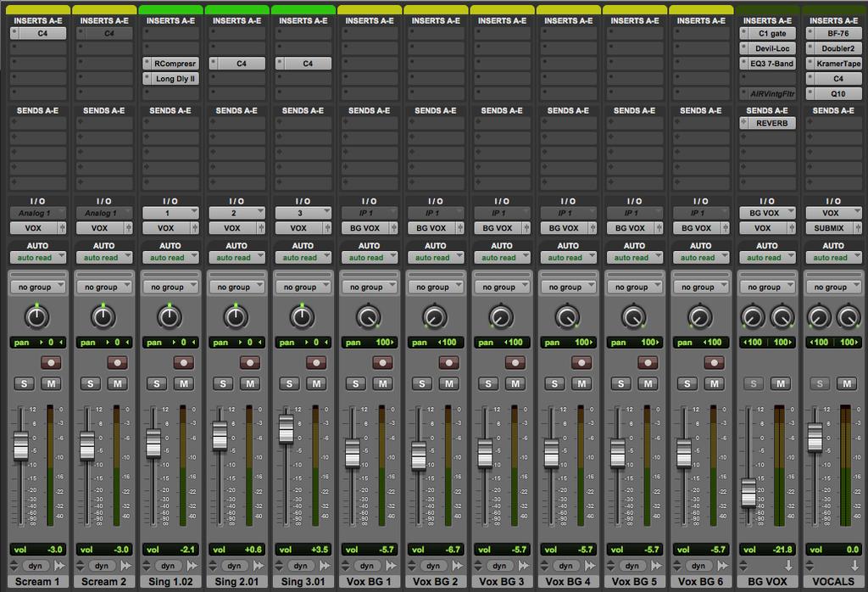Click dyn button on Scream 1 channel
The width and height of the screenshot is (868, 592).
coord(36,566)
